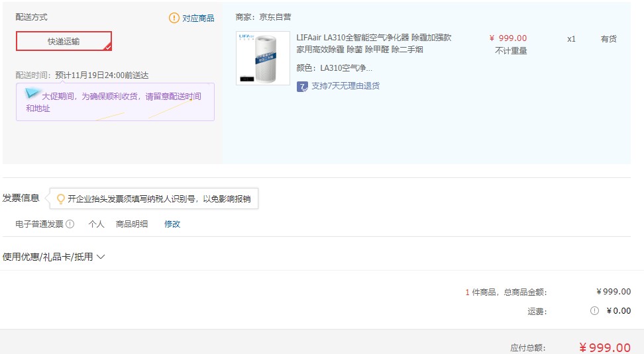Click the purple 7-day return badge icon
The image size is (644, 354).
tap(302, 87)
